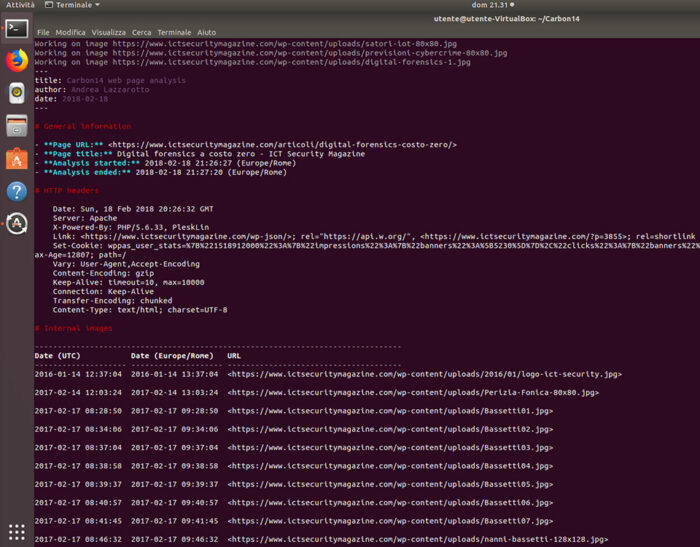Viewport: 700px width, 547px height.
Task: Open Rhythmbox speaker icon in dock
Action: (x=17, y=93)
